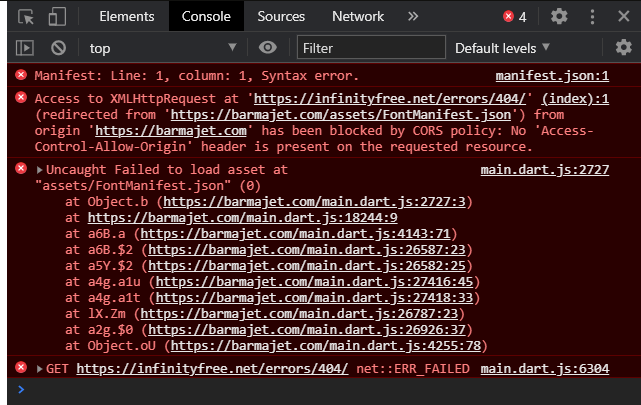Show the console sidebar
Screen dimensions: 641x405
(x=26, y=48)
